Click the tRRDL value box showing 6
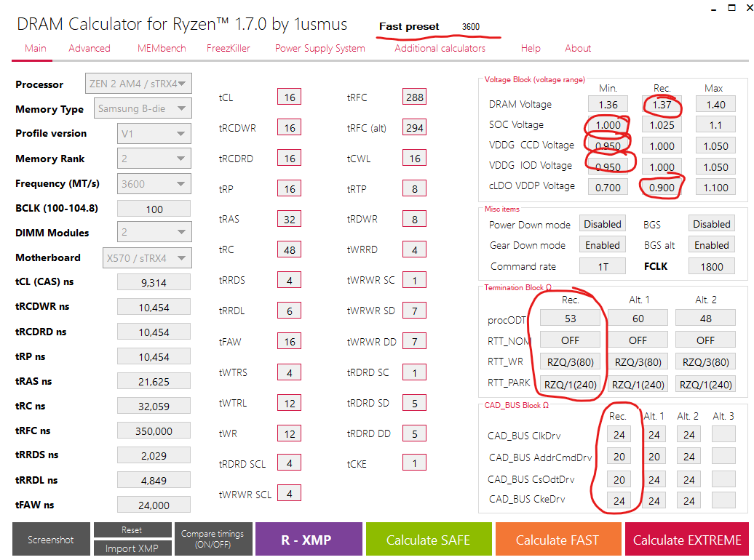 (x=290, y=311)
